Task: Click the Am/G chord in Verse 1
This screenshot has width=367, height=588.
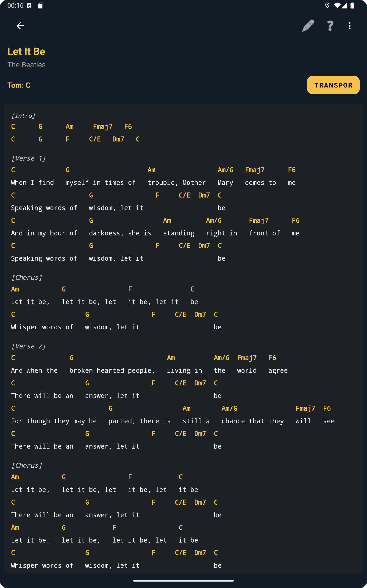Action: [225, 170]
